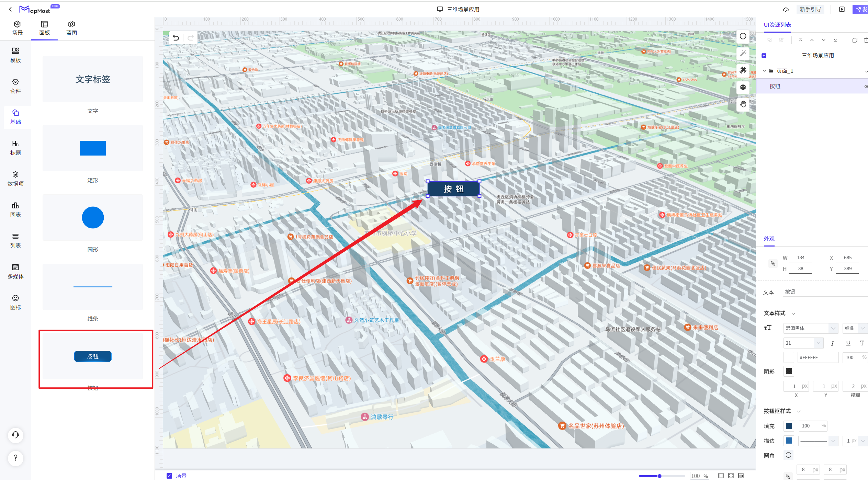
Task: Switch to the 场景 tab
Action: click(x=17, y=28)
